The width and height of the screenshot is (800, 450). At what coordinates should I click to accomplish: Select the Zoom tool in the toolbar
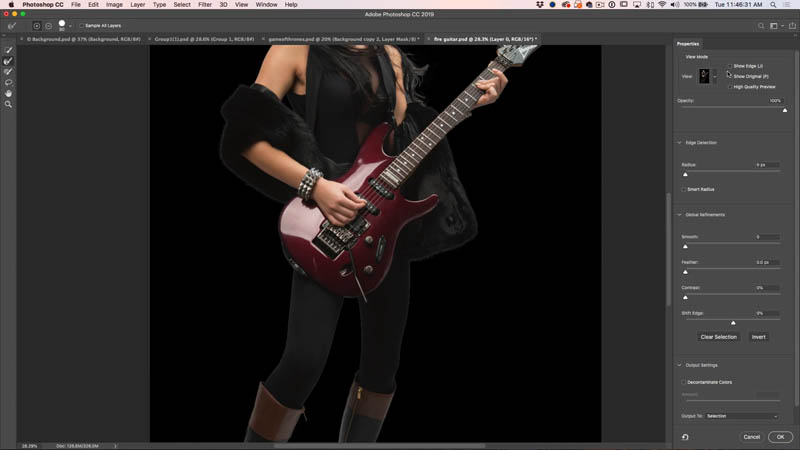click(x=8, y=104)
